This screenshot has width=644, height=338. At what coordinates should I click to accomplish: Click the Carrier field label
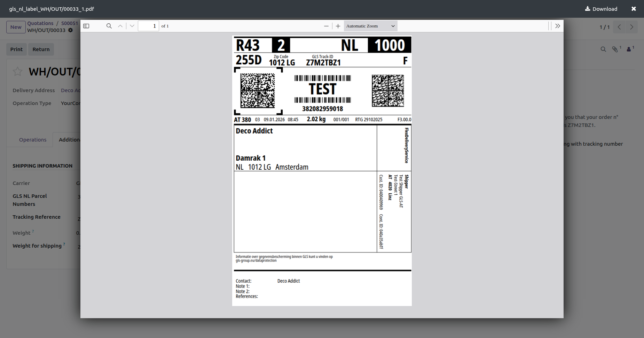pos(21,183)
